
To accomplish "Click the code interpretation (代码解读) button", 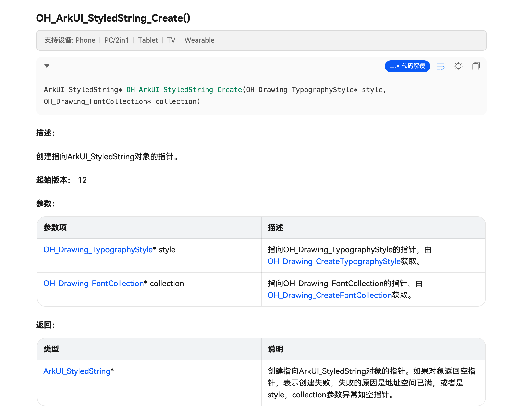I will tap(407, 66).
